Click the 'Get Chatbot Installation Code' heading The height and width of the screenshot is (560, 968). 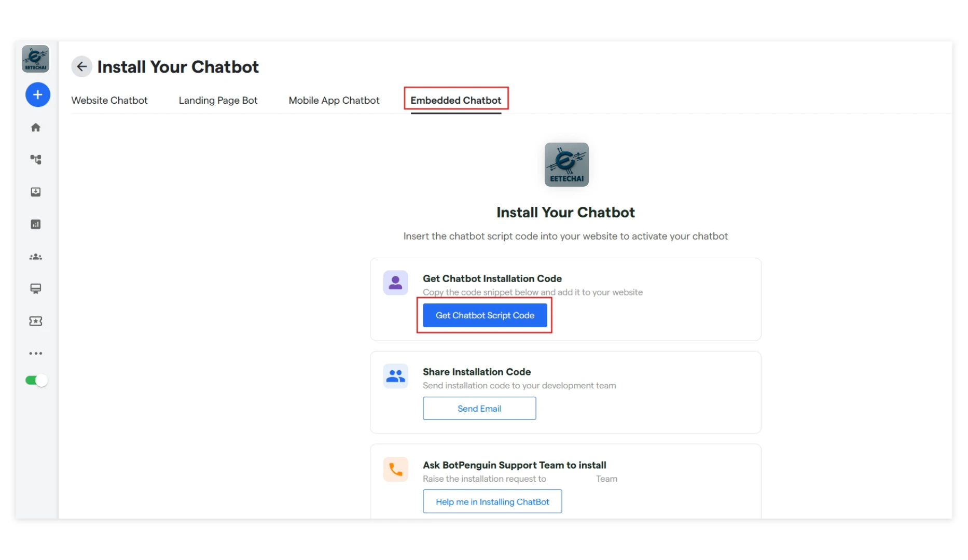click(492, 278)
